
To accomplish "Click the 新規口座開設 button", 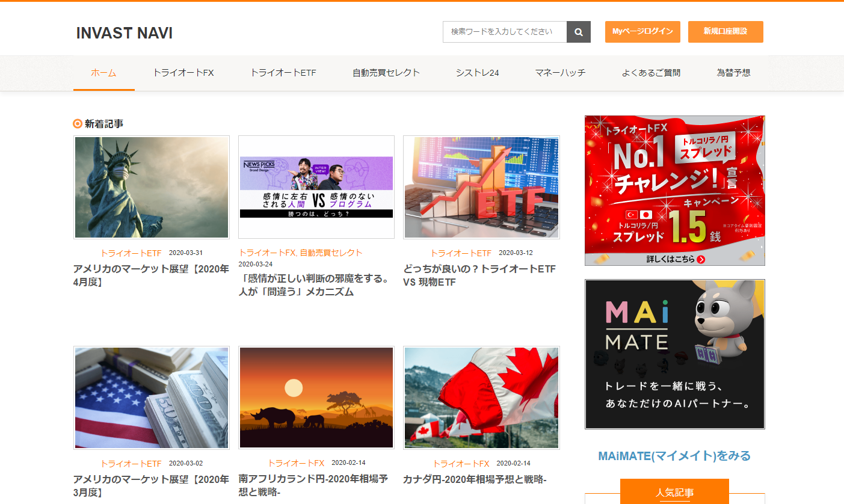I will (725, 32).
